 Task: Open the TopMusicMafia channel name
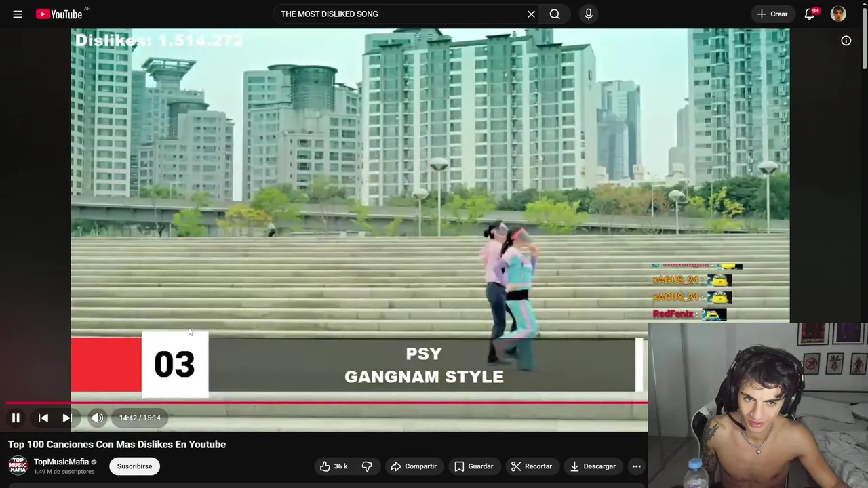click(61, 462)
